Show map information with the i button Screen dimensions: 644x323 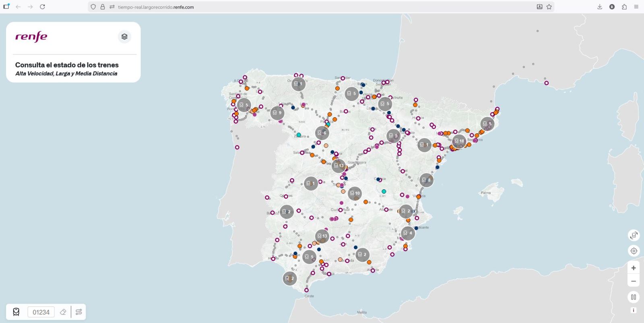click(634, 310)
